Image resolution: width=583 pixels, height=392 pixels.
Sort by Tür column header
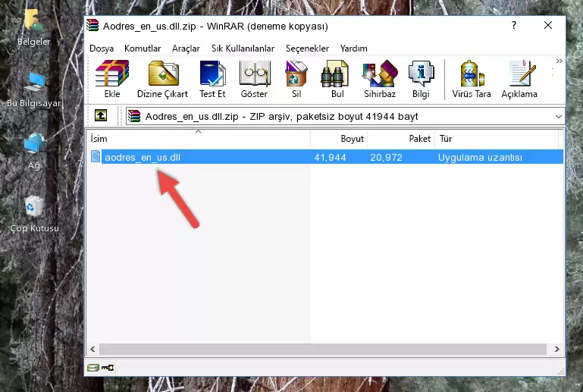(x=497, y=139)
